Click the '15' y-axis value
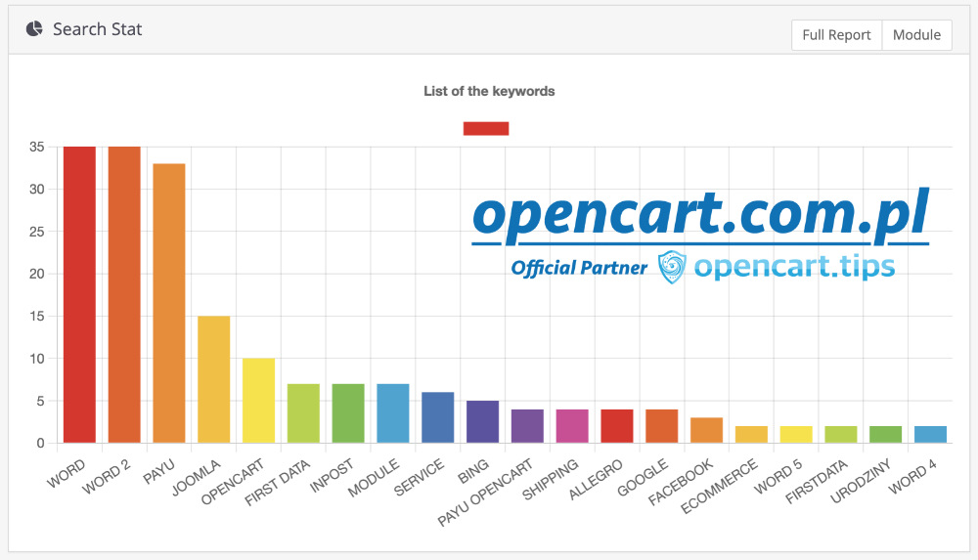Image resolution: width=978 pixels, height=560 pixels. coord(37,317)
